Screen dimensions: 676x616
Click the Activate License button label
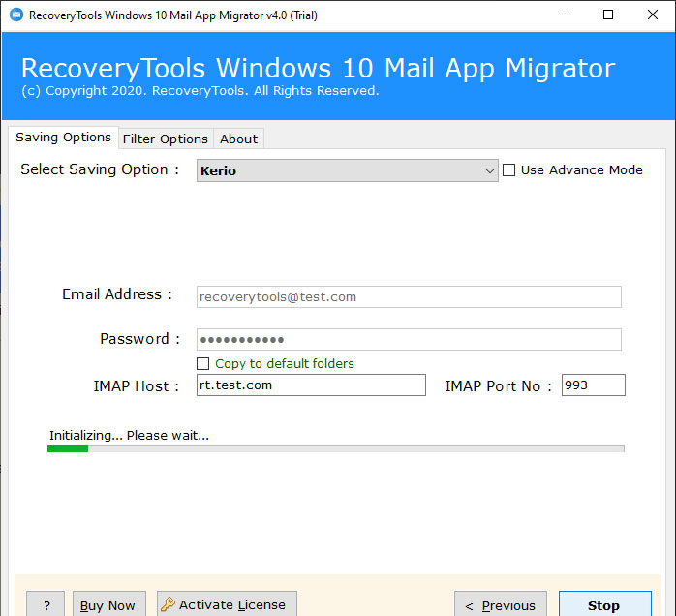pos(232,604)
